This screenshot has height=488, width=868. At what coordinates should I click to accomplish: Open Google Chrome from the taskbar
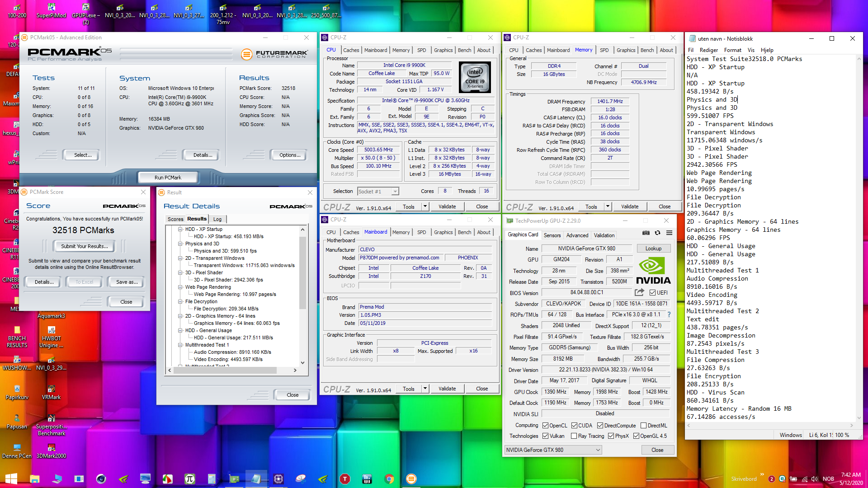(x=389, y=479)
